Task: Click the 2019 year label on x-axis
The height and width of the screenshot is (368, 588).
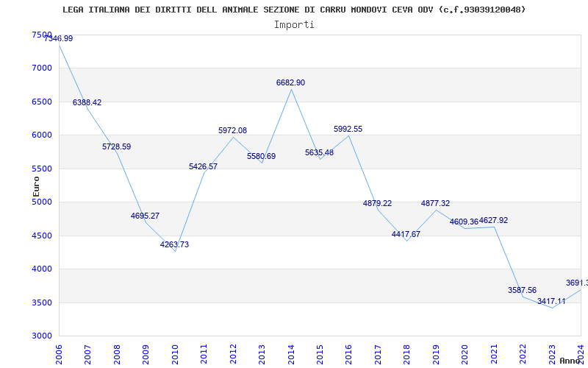Action: click(x=436, y=355)
